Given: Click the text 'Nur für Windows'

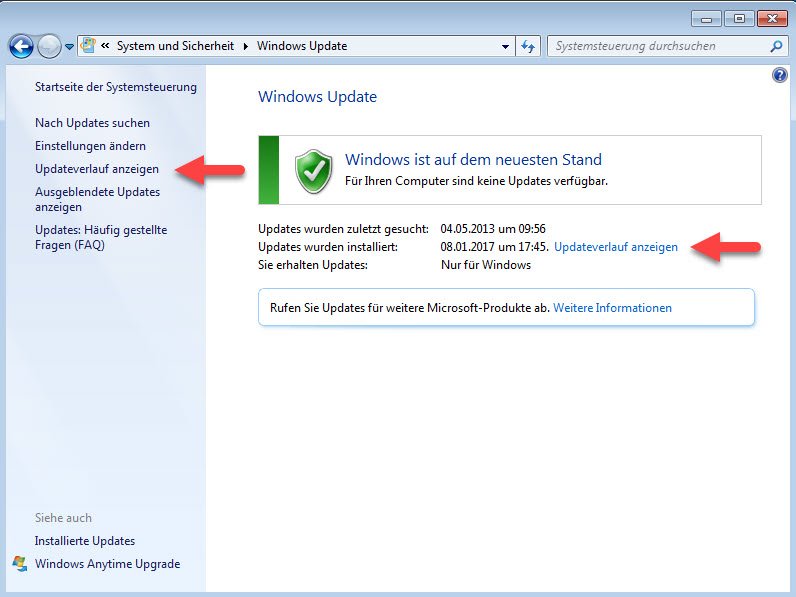Looking at the screenshot, I should (486, 264).
